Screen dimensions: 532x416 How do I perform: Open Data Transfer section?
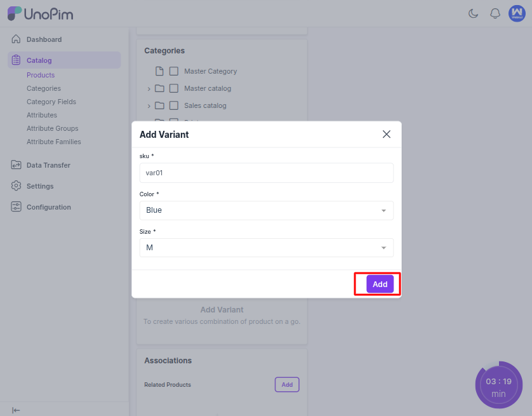pyautogui.click(x=48, y=165)
